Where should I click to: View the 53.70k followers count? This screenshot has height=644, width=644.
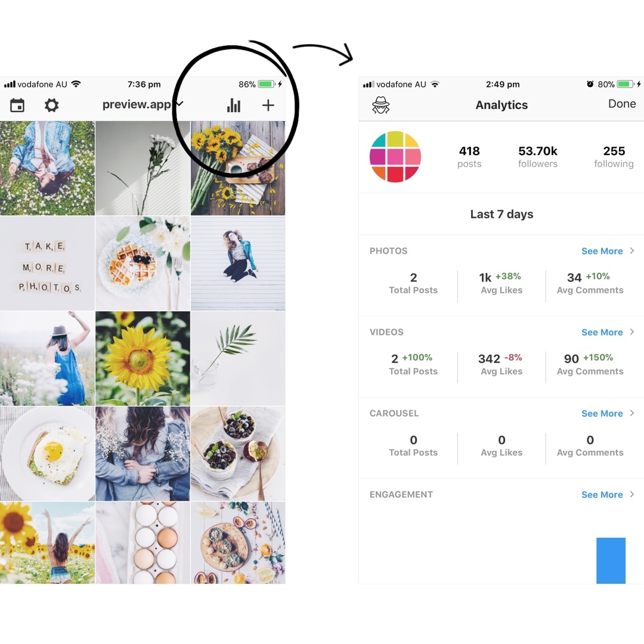point(538,156)
